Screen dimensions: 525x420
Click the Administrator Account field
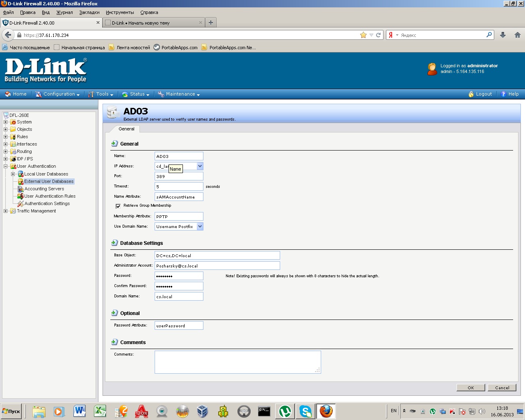pos(217,266)
